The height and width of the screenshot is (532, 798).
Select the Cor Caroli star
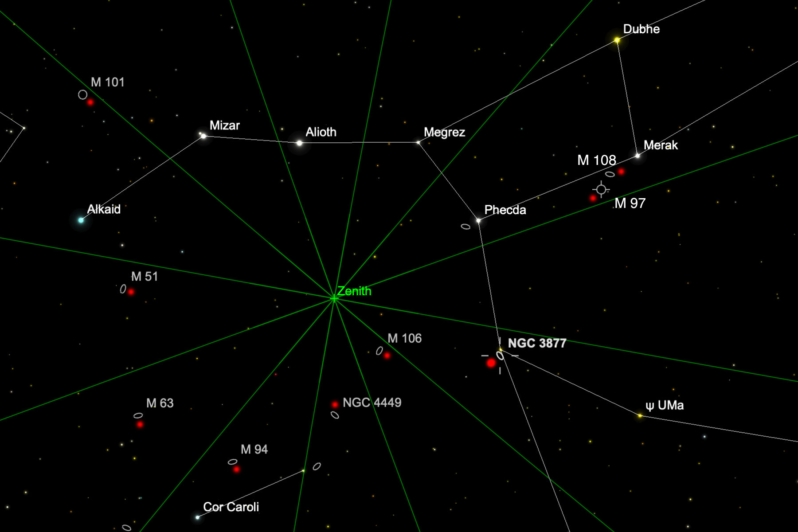197,517
